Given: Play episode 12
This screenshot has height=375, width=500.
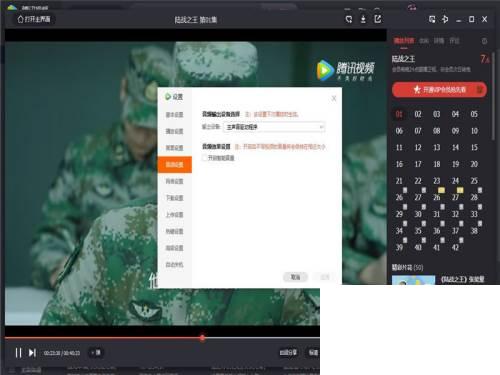Looking at the screenshot, I should click(418, 148).
